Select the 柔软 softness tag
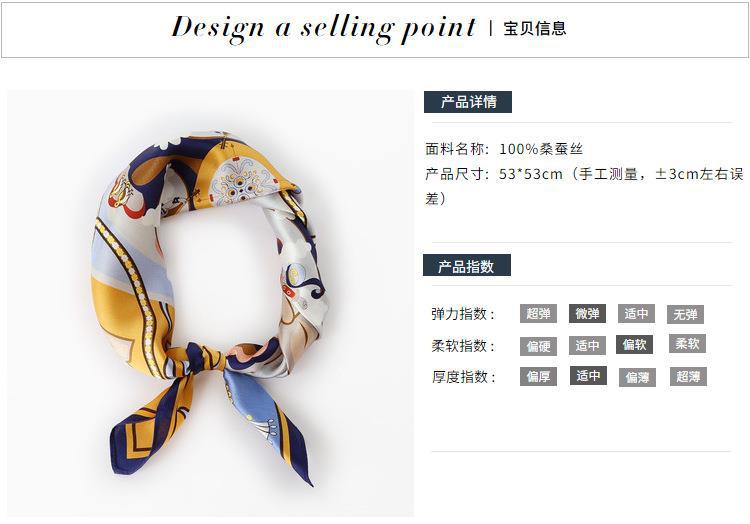750x524 pixels. tap(687, 343)
